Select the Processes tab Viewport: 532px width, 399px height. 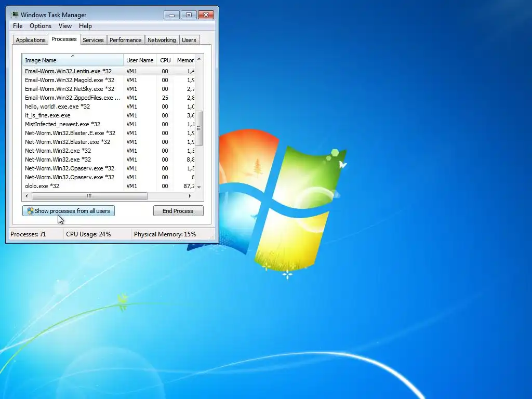click(x=64, y=39)
